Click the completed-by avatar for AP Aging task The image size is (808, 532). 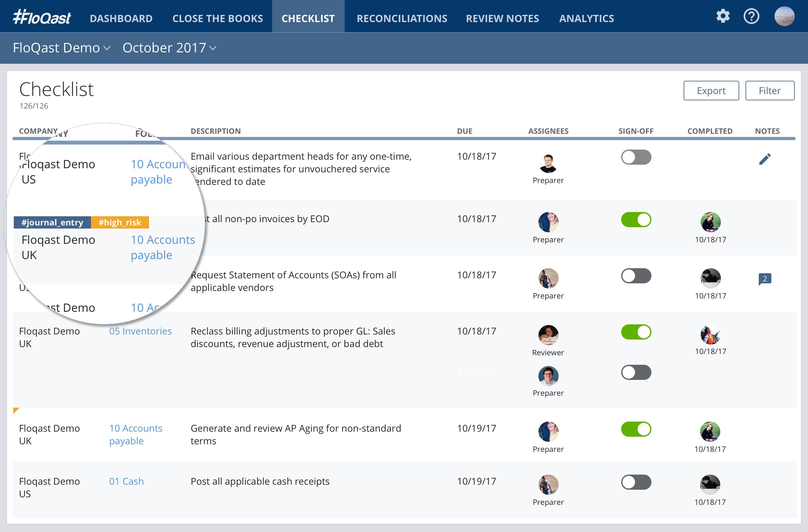(x=710, y=432)
